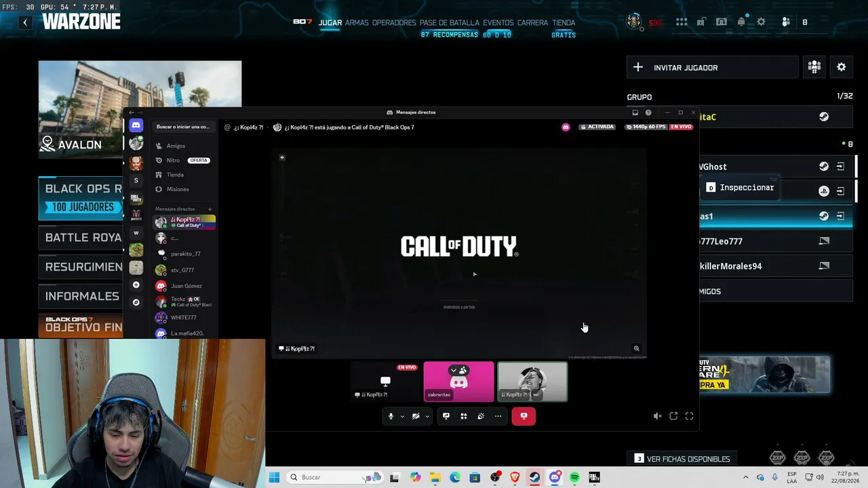Open Discord home direct messages icon
The height and width of the screenshot is (488, 868).
click(136, 125)
